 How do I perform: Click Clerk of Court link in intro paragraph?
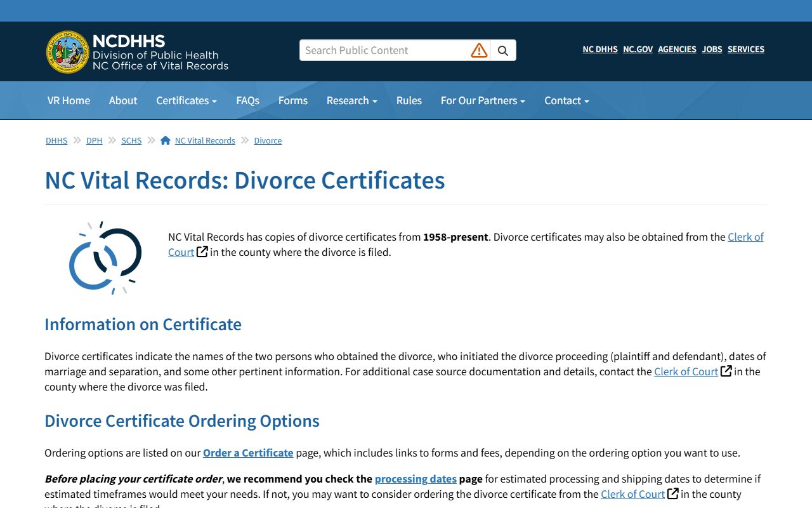(x=745, y=237)
